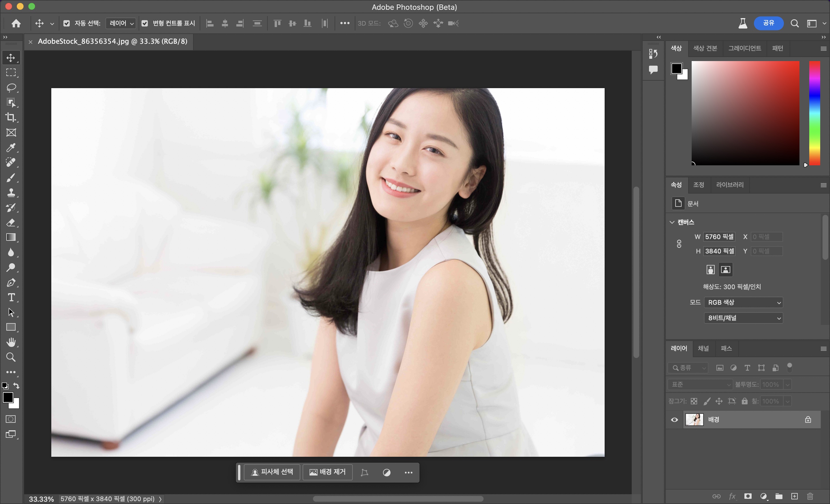Uncheck the 자동 선택 checkbox
The image size is (830, 504).
coord(67,23)
